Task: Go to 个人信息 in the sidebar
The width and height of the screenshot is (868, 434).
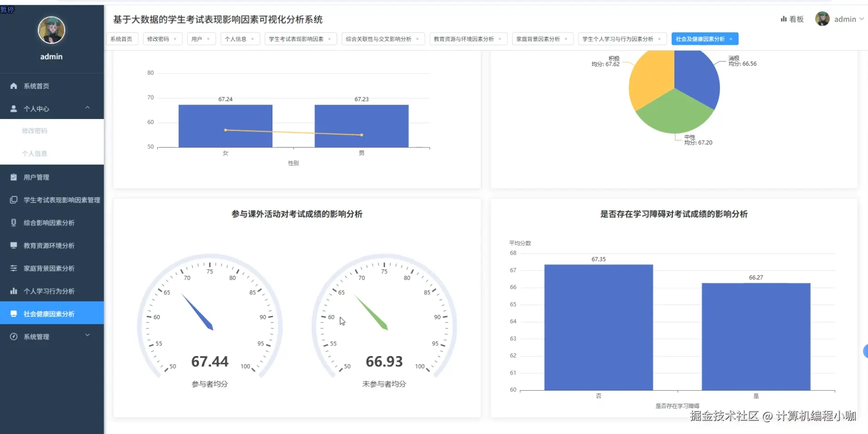Action: (35, 153)
